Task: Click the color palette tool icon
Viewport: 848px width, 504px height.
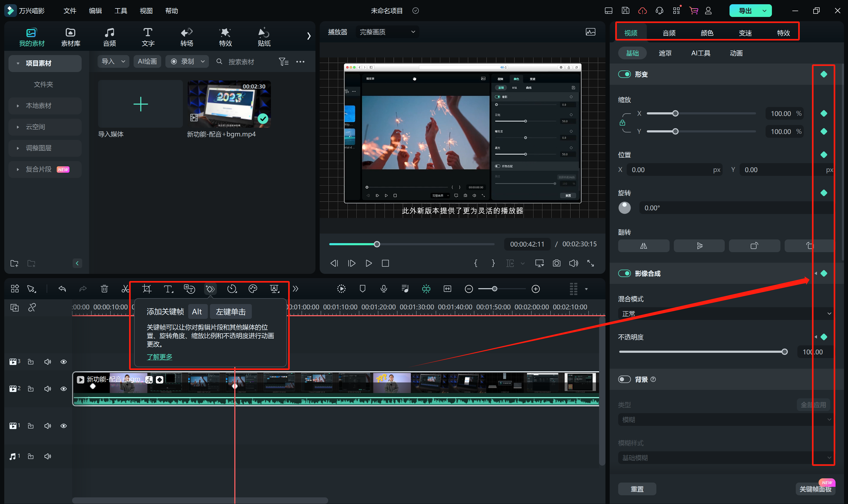Action: tap(253, 289)
